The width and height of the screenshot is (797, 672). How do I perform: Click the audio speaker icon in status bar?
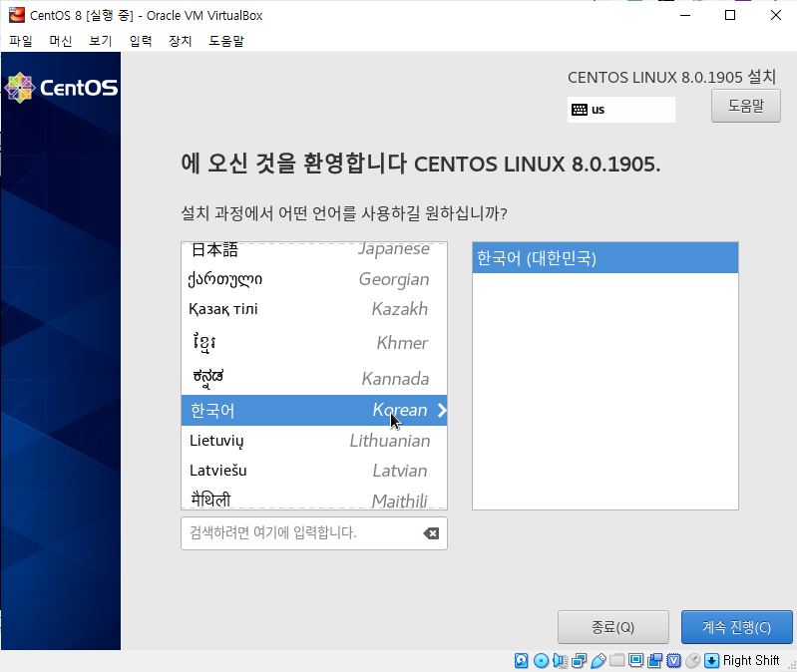tap(560, 660)
